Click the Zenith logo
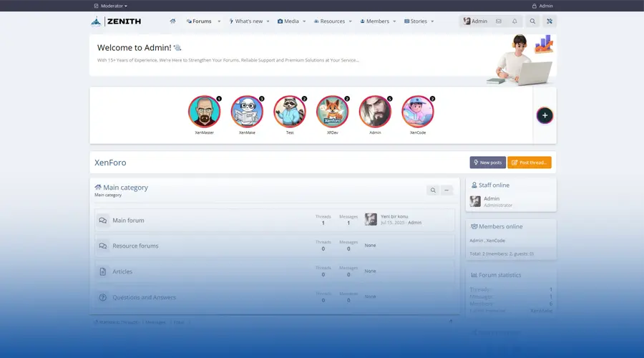 (116, 21)
